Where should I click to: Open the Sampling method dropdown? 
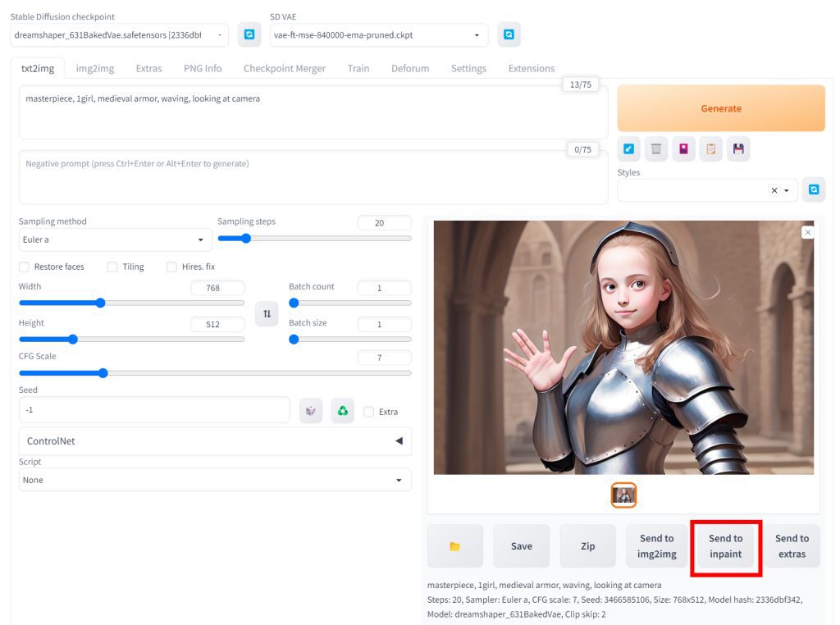pyautogui.click(x=115, y=240)
